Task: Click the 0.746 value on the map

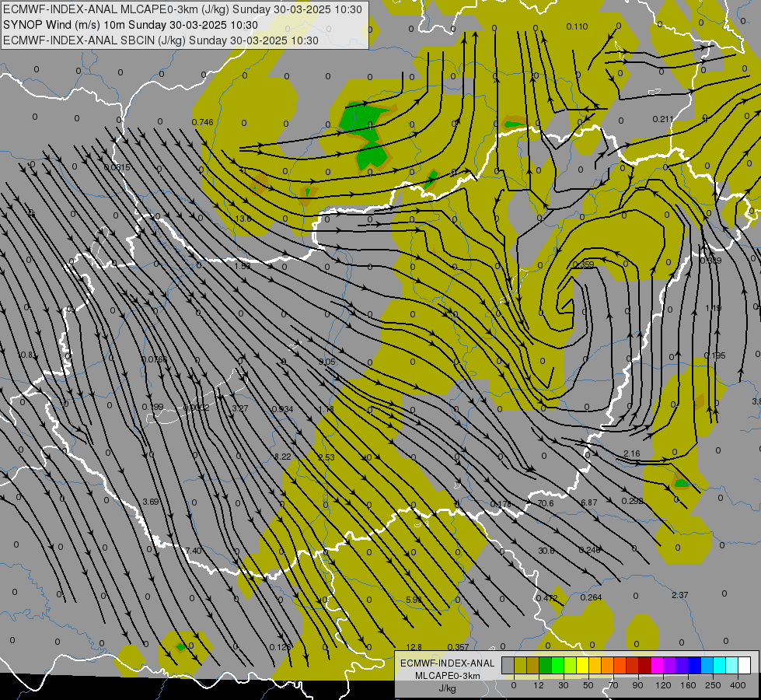Action: (x=202, y=122)
